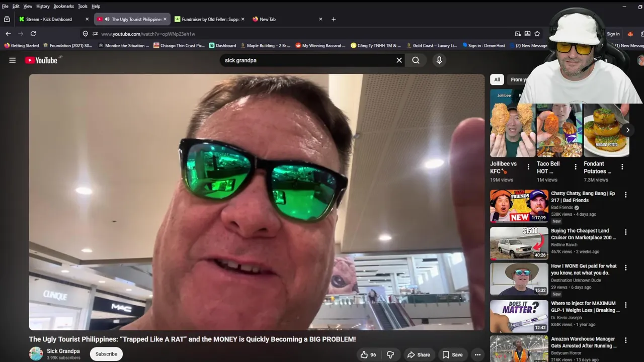Click the main video player
Image resolution: width=644 pixels, height=362 pixels.
257,202
